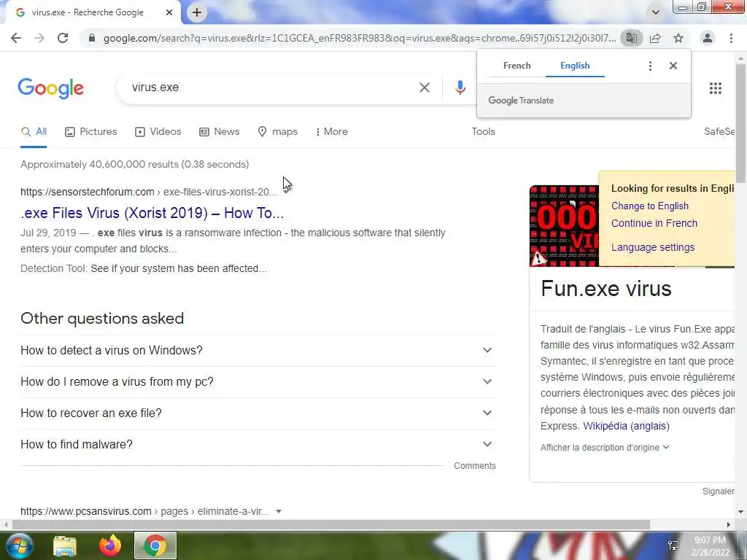Image resolution: width=747 pixels, height=560 pixels.
Task: Open the Windows Start button
Action: (18, 545)
